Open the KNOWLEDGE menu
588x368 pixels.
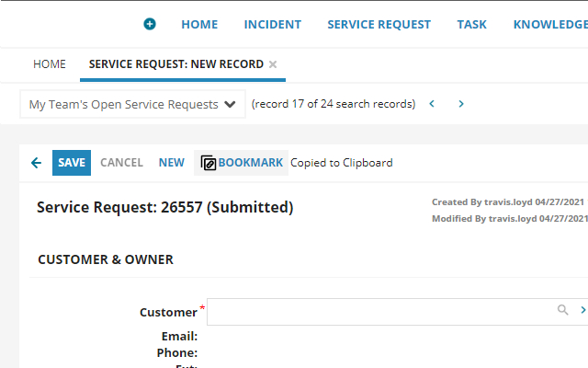tap(550, 25)
